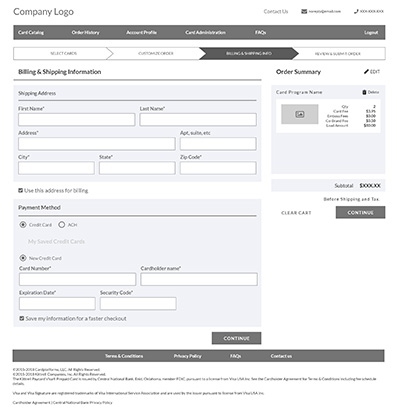The height and width of the screenshot is (410, 397).
Task: Choose the New Credit Card radio option
Action: click(23, 258)
